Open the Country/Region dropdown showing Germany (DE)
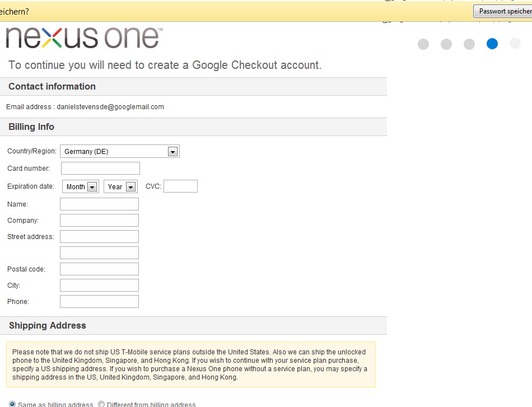532x407 pixels. 120,151
